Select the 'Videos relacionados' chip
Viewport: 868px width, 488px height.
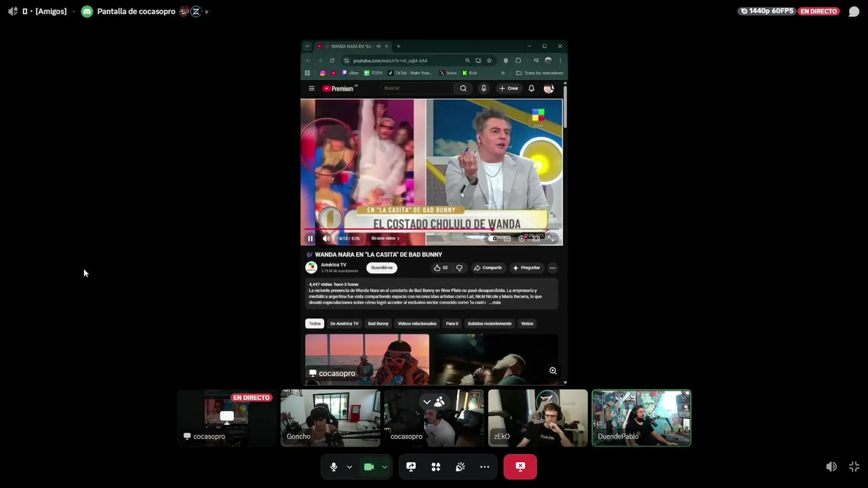(417, 323)
